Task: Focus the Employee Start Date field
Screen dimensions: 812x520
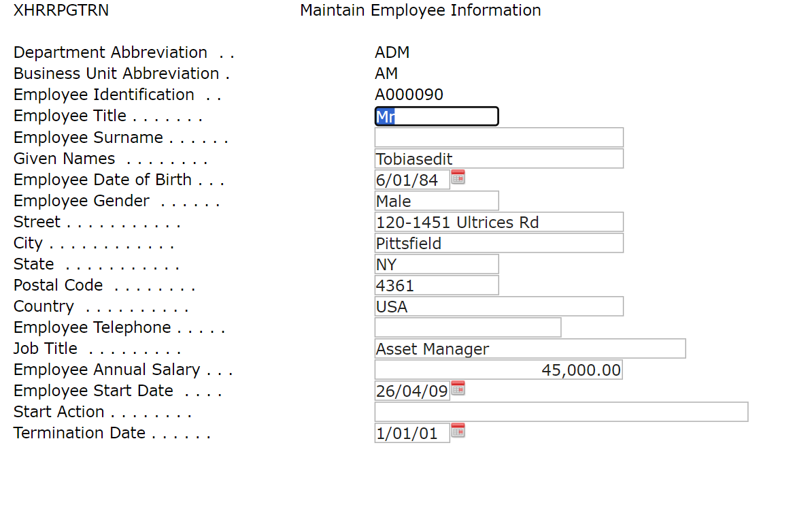Action: pyautogui.click(x=411, y=391)
